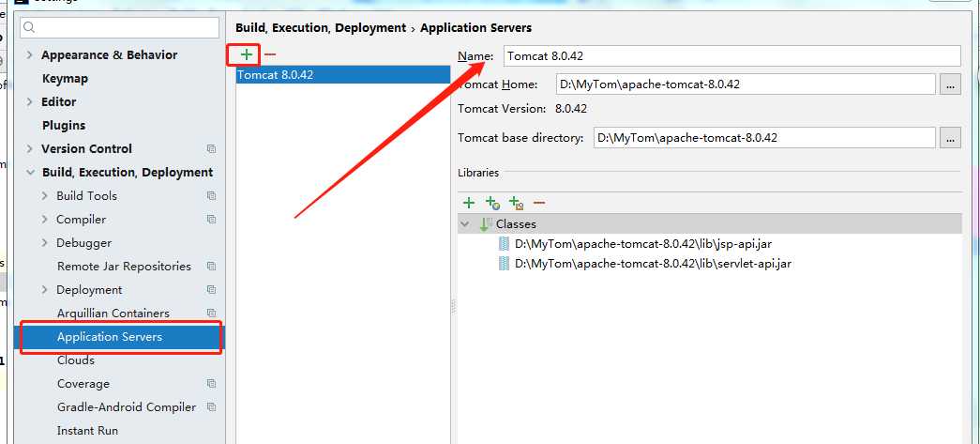This screenshot has width=980, height=444.
Task: Add library from Maven with plus-globe icon
Action: [x=492, y=203]
